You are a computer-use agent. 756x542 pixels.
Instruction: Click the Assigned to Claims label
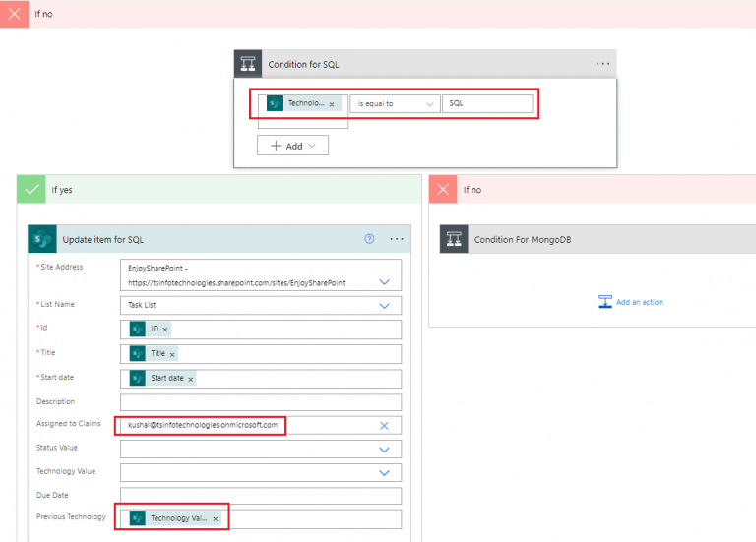[x=69, y=424]
